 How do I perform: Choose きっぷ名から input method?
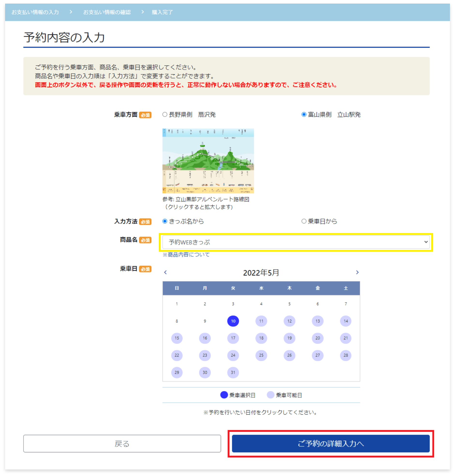click(x=165, y=221)
